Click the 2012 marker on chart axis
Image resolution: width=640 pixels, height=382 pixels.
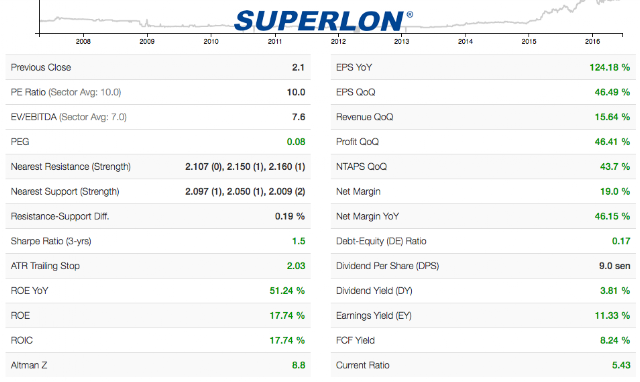click(338, 41)
